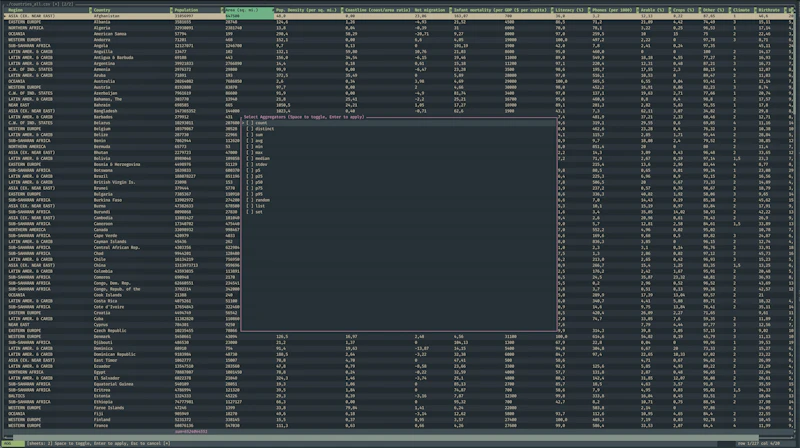Click the Andorra country cell
Viewport: 800px width, 448px height.
click(x=102, y=40)
